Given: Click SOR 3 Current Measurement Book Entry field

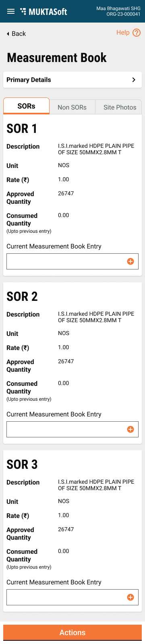Looking at the screenshot, I should click(x=72, y=597).
